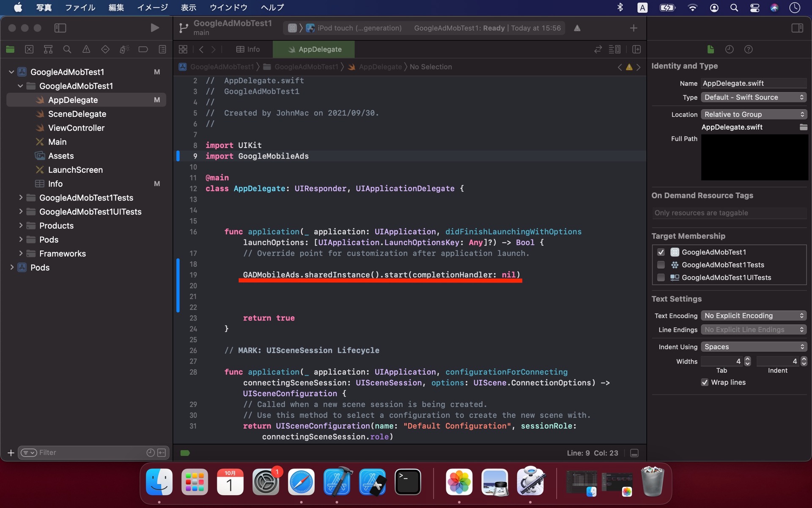This screenshot has height=508, width=812.
Task: Open the 編集 menu
Action: [x=116, y=7]
